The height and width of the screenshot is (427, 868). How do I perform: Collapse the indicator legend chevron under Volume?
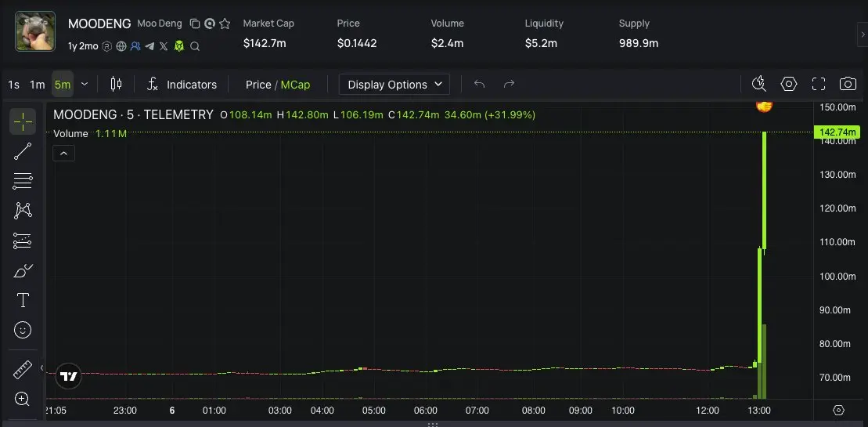click(63, 154)
